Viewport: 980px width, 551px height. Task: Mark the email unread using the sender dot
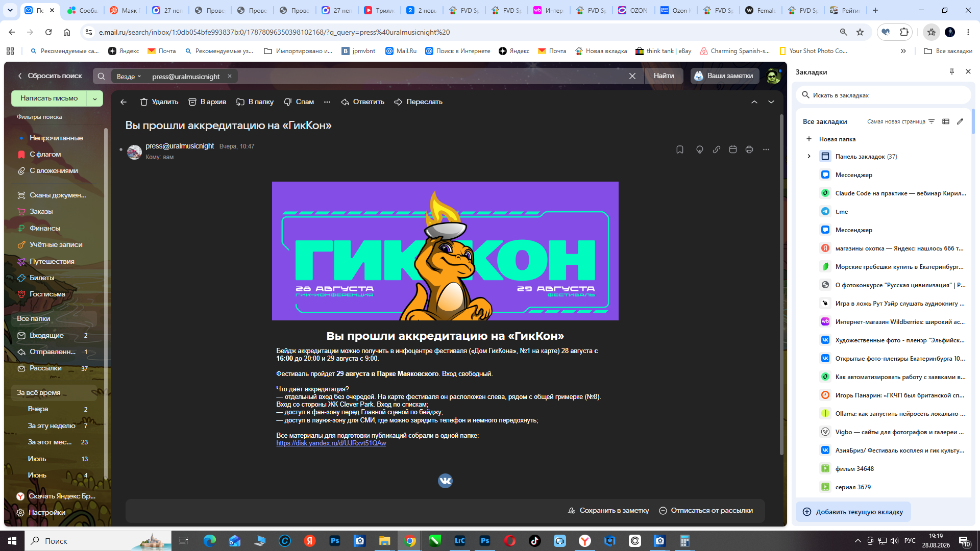coord(121,149)
